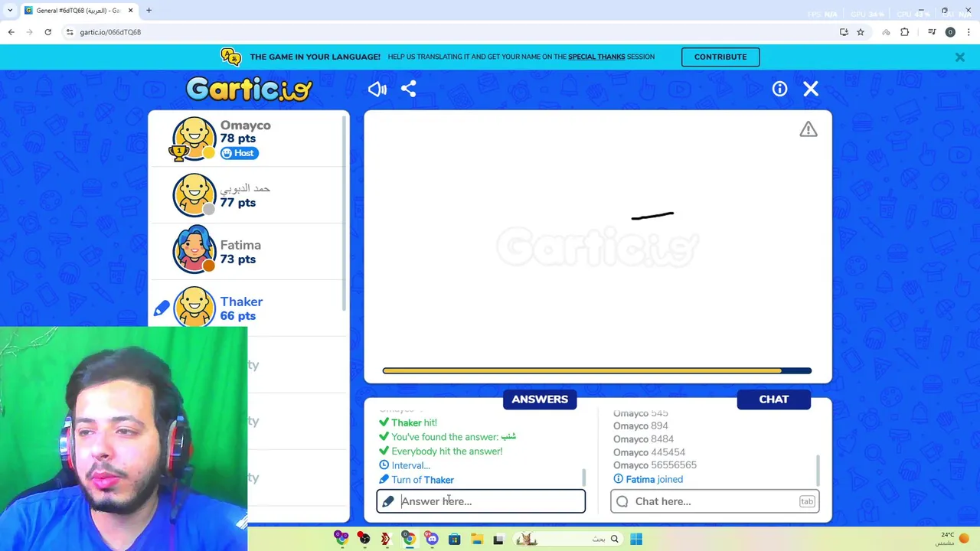Open the weather widget showing 24°C
Image resolution: width=980 pixels, height=551 pixels.
pos(953,539)
